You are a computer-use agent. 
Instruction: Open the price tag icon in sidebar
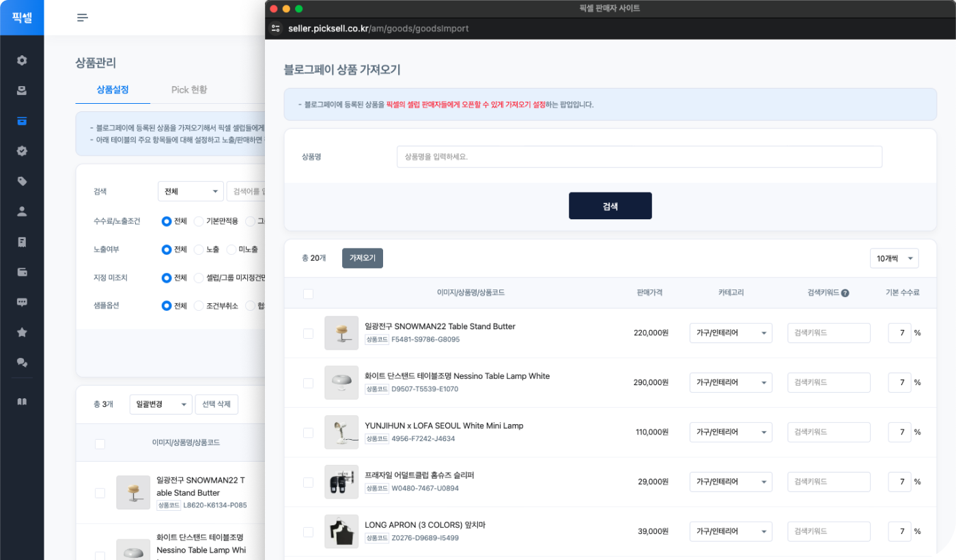[x=22, y=181]
